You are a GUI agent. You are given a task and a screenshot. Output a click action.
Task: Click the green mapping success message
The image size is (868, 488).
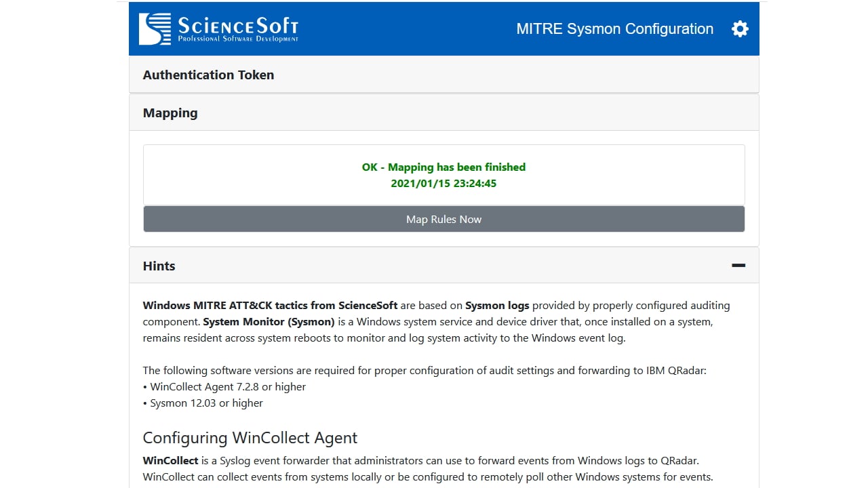coord(443,167)
